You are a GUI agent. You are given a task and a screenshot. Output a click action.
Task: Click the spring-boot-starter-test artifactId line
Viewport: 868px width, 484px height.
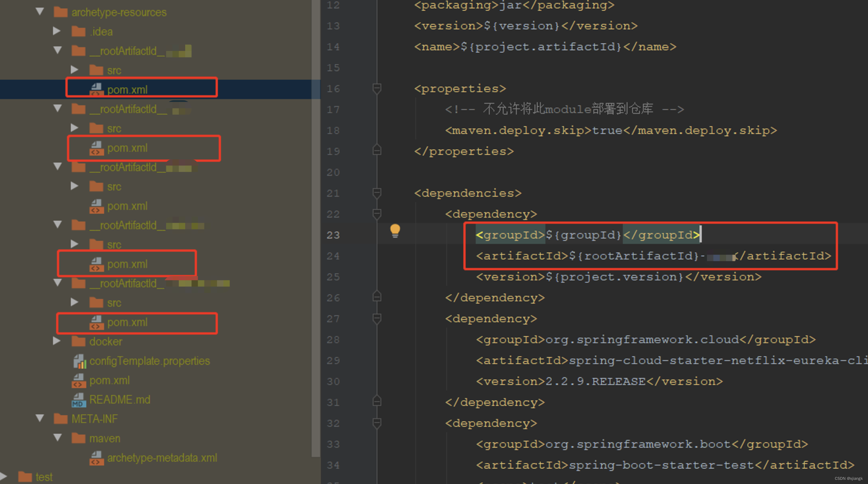tap(665, 465)
